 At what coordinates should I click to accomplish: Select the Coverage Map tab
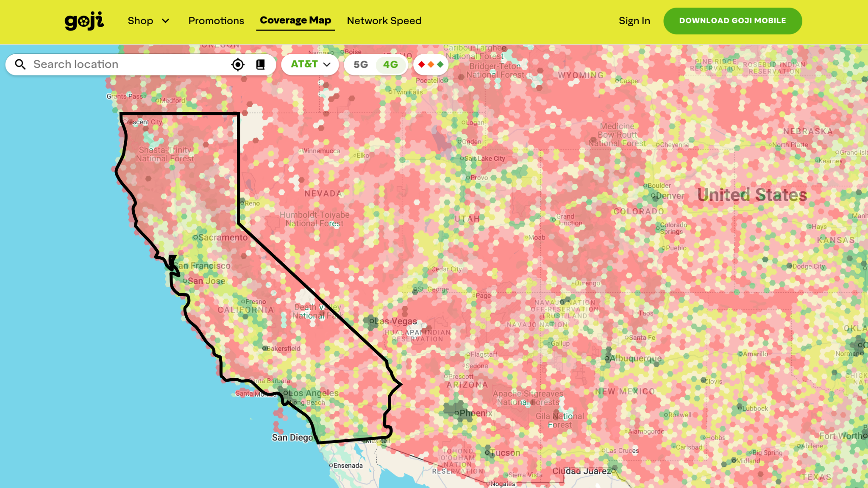click(295, 20)
